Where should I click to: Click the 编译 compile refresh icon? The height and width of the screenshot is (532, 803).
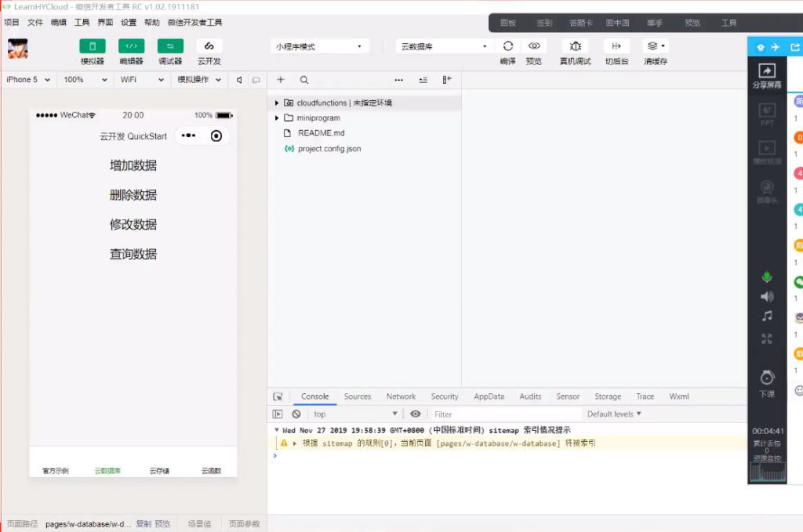(508, 46)
